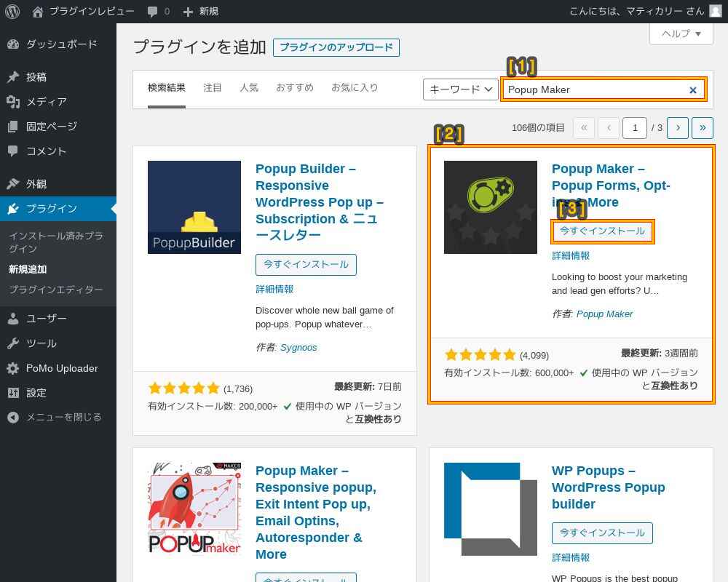The width and height of the screenshot is (728, 582).
Task: Switch to 検索結果 tab
Action: point(166,88)
